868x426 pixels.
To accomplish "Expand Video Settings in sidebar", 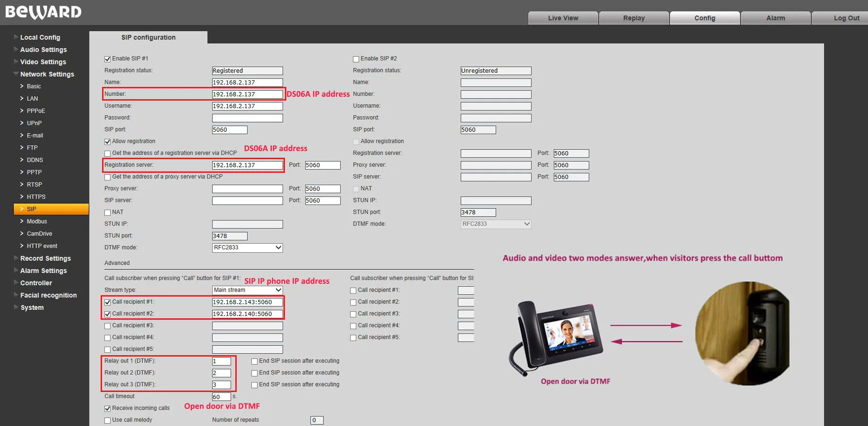I will [43, 62].
